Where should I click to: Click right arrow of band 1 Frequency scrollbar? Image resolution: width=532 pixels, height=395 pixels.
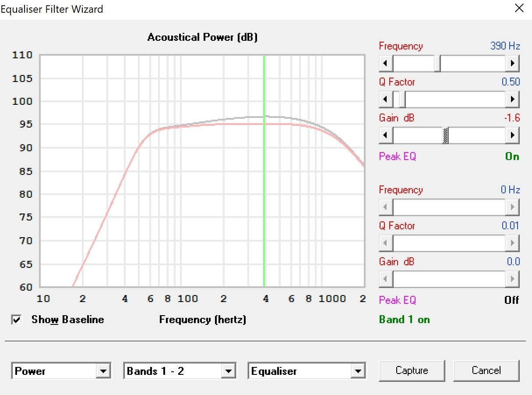(512, 64)
